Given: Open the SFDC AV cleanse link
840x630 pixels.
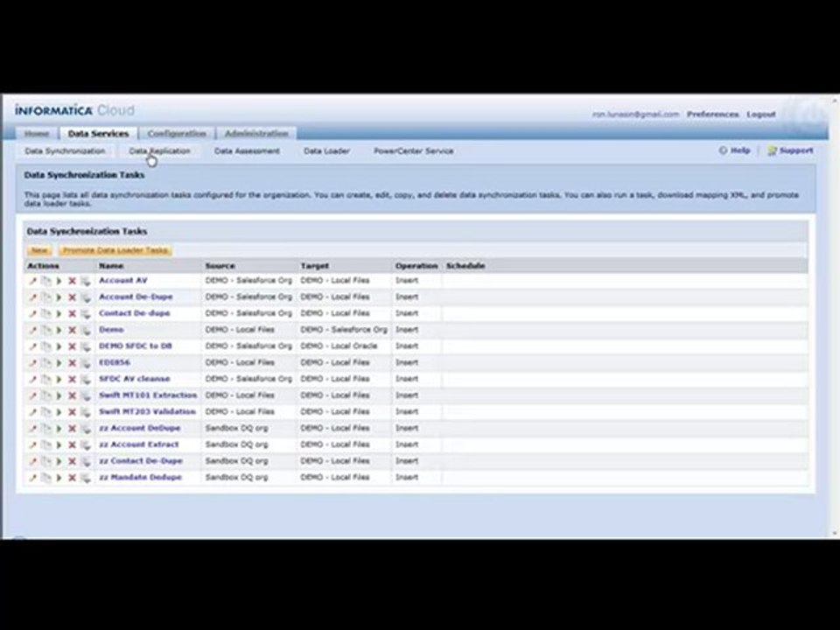Looking at the screenshot, I should [135, 379].
